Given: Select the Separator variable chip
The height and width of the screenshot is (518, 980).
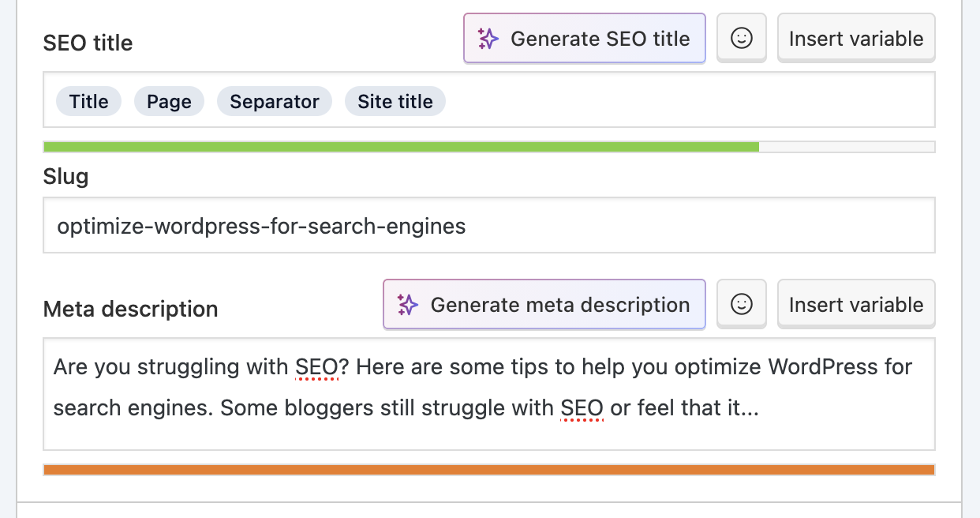Looking at the screenshot, I should coord(275,101).
